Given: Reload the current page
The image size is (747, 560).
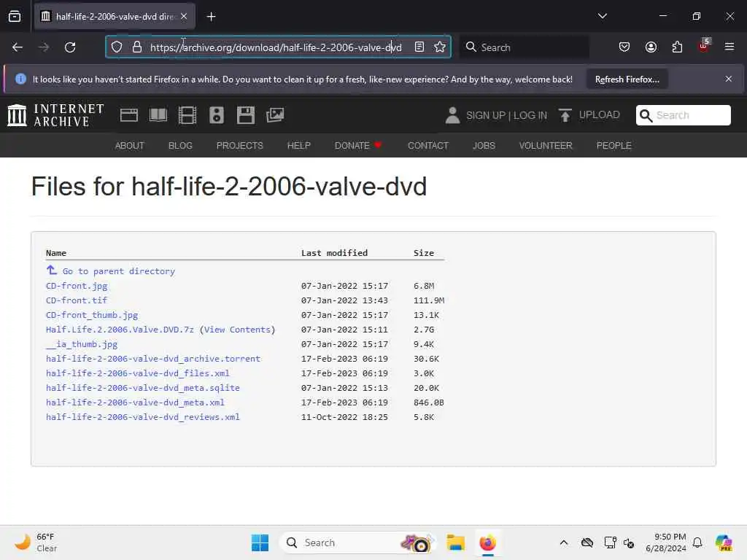Looking at the screenshot, I should (x=70, y=47).
